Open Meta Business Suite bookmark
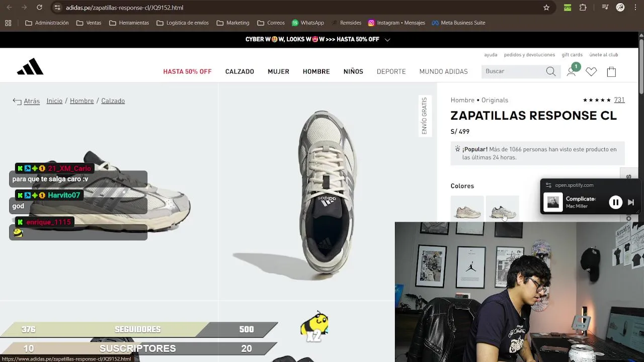644x362 pixels. point(458,23)
